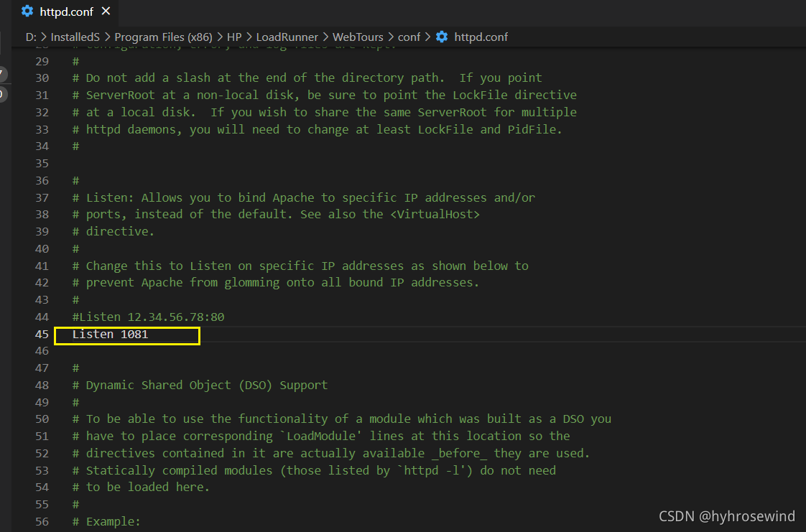Click the word 'PidFile.' on line 33

coord(535,129)
